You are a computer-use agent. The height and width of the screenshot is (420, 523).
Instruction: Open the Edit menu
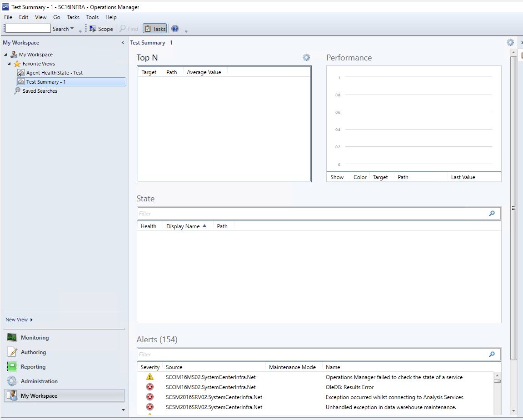(x=23, y=17)
